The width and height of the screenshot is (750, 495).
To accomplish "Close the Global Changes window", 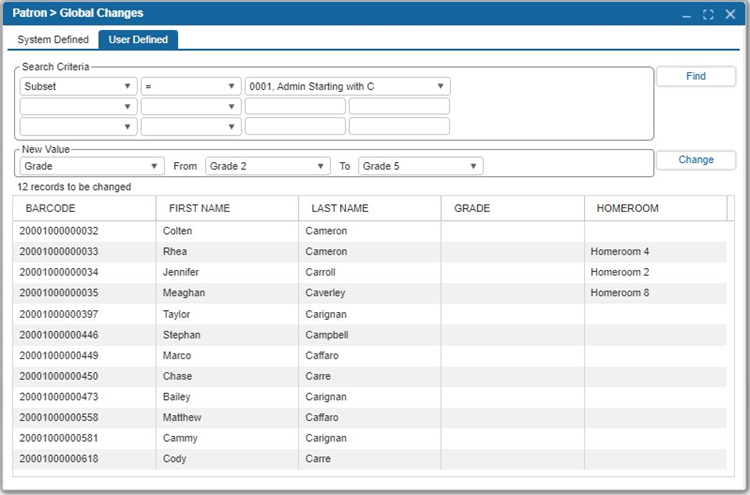I will tap(730, 14).
